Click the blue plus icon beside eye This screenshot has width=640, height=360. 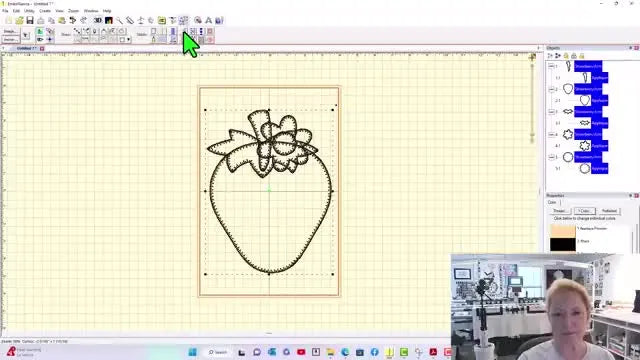50,40
